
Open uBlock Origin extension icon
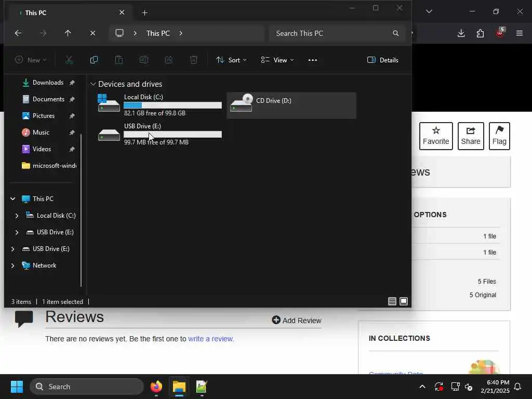point(500,33)
